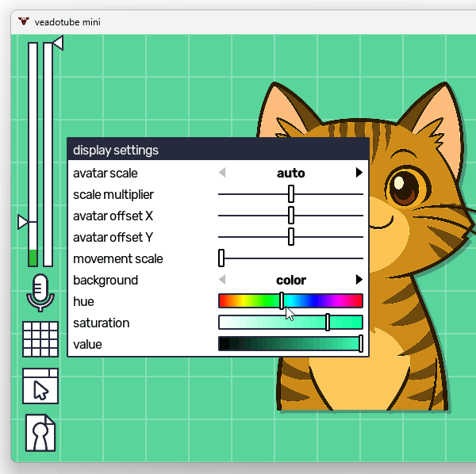Click the movement scale slider handle
The height and width of the screenshot is (474, 476).
(222, 258)
